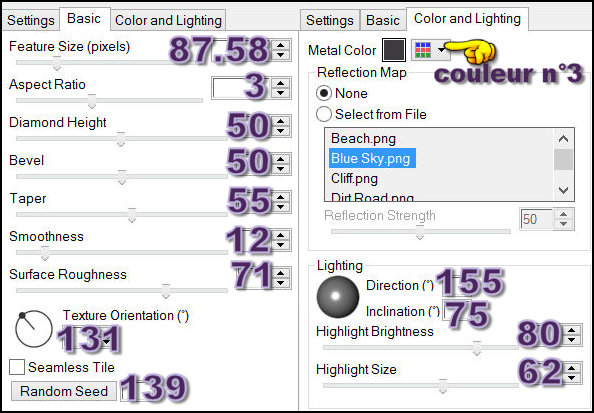Screen dimensions: 594x413
Task: Open the Metal Color dropdown arrow
Action: 441,50
